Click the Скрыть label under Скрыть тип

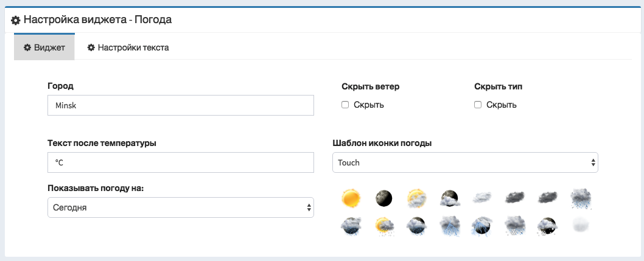pyautogui.click(x=502, y=105)
